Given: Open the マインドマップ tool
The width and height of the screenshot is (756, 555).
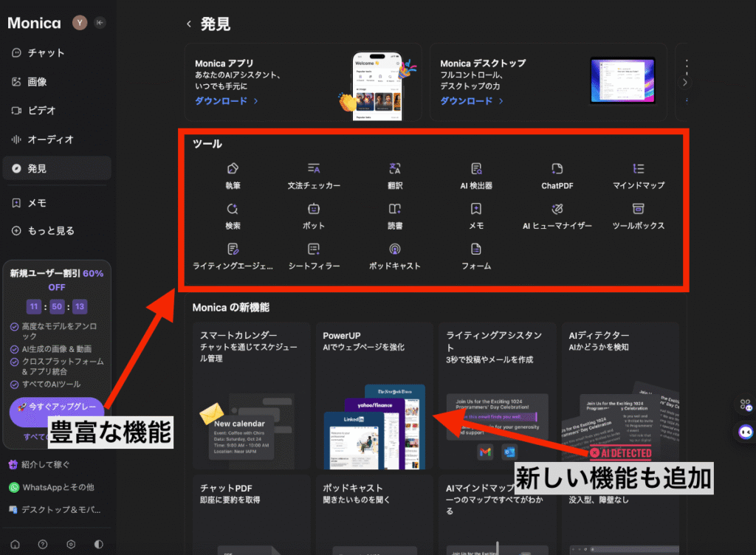Looking at the screenshot, I should point(639,176).
